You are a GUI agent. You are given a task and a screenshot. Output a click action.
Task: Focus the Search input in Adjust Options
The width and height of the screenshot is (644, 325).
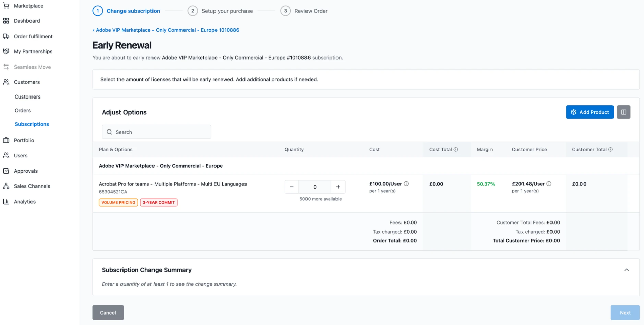[x=157, y=132]
